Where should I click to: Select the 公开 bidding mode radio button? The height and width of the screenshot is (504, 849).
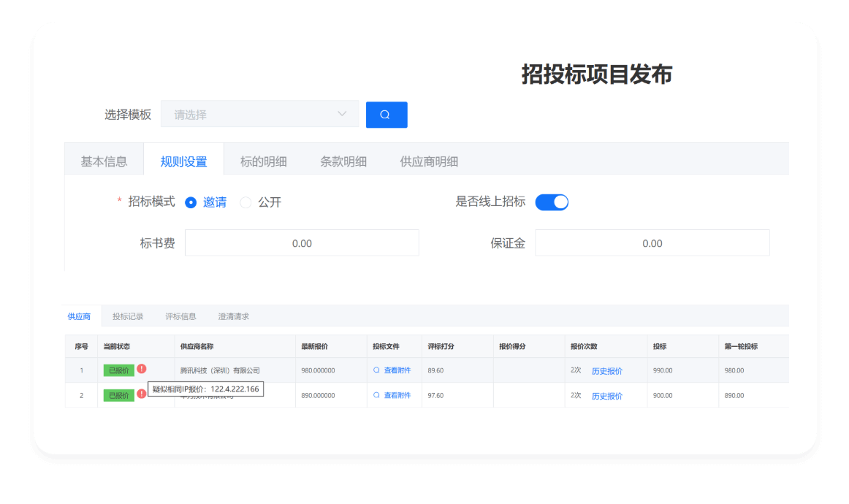click(x=245, y=202)
